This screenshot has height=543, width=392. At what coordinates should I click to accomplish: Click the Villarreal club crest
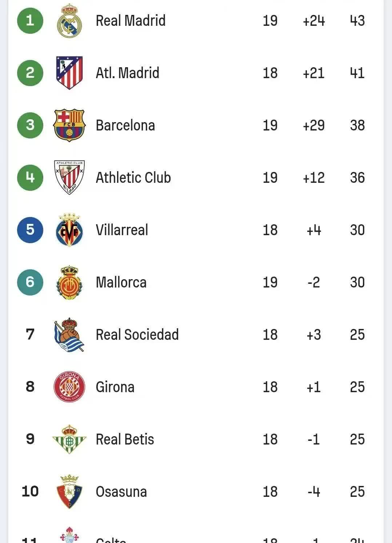pos(69,230)
